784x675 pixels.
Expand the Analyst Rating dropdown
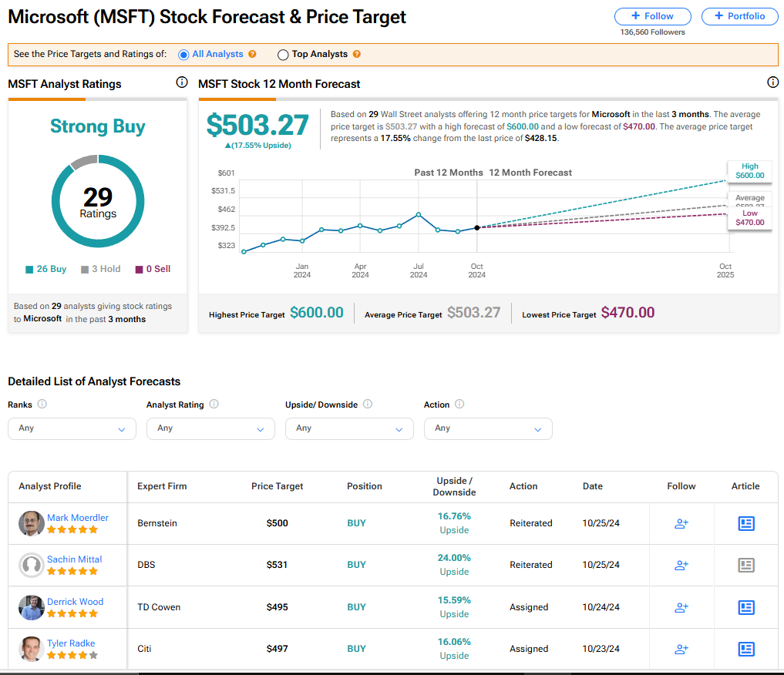pyautogui.click(x=210, y=428)
